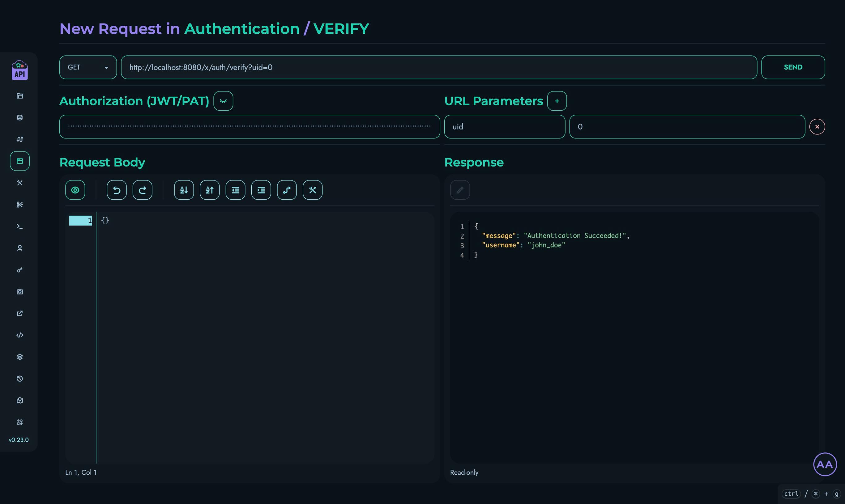Open the shapes import-export icon in sidebar
845x504 pixels.
point(20,422)
